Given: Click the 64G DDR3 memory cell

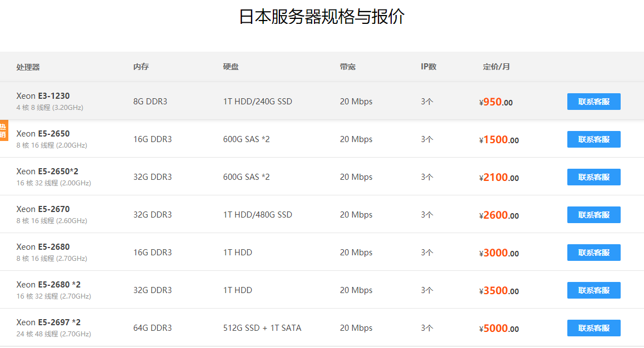Looking at the screenshot, I should (x=152, y=328).
